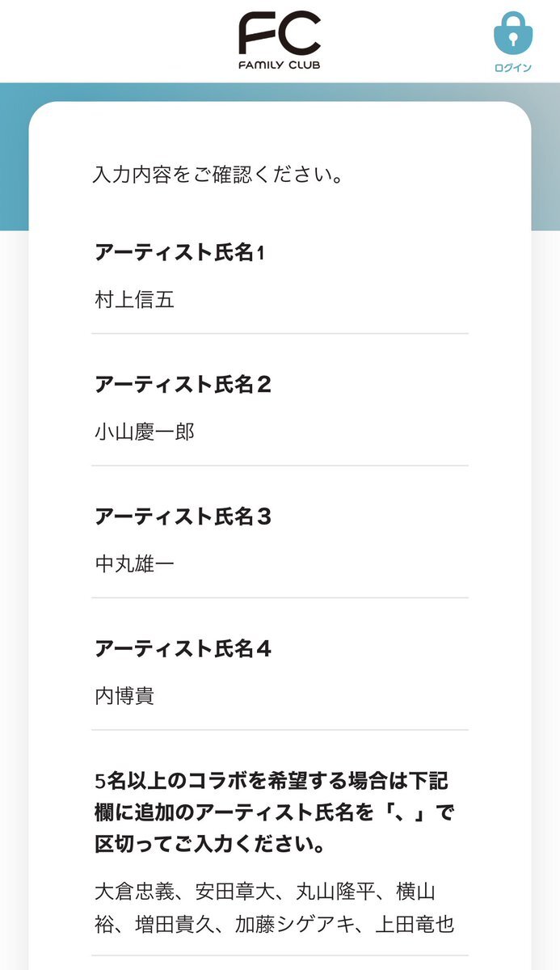
Task: Click the name 安田章大 in additional artists
Action: (235, 892)
